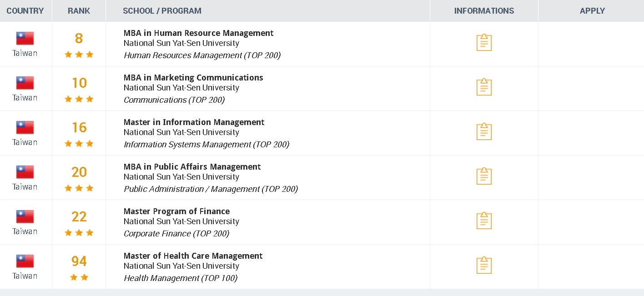
Task: Click two-star rating under rank 94
Action: click(x=79, y=277)
